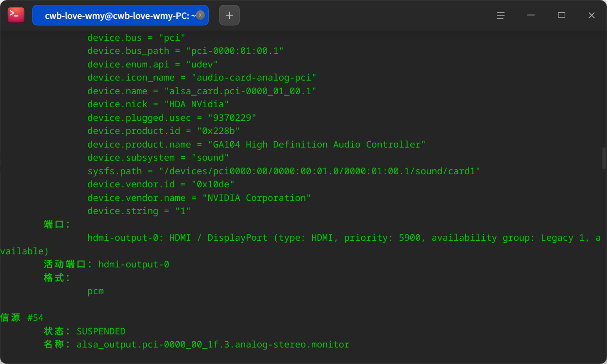
Task: Click the device.bus_path line
Action: point(185,51)
